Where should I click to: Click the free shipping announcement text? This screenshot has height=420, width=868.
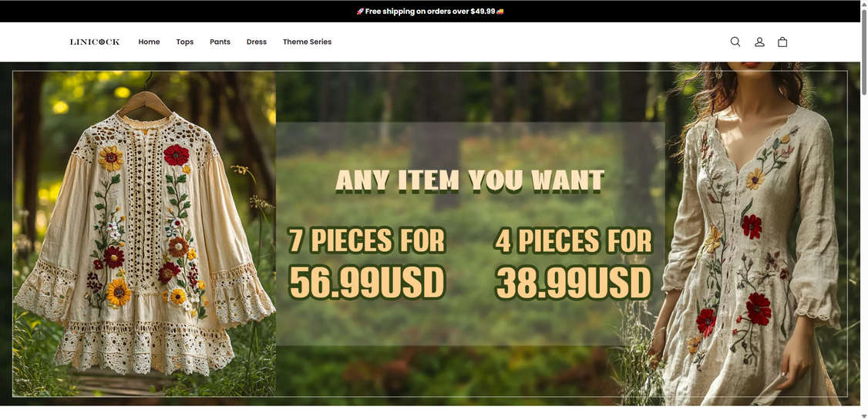[430, 11]
